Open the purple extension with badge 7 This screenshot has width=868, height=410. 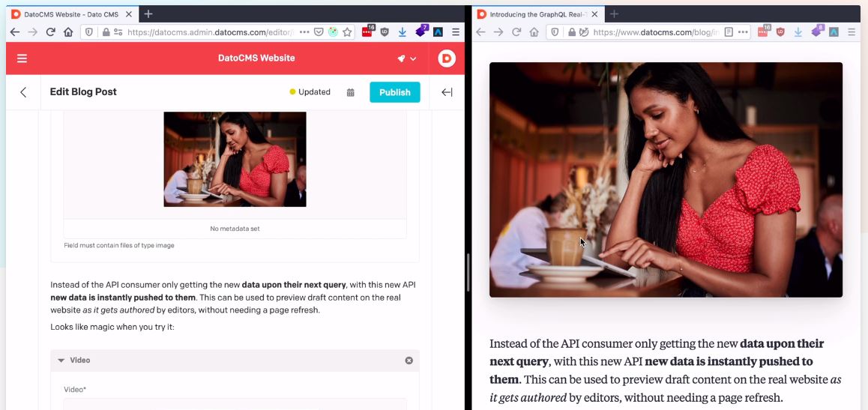pos(421,31)
